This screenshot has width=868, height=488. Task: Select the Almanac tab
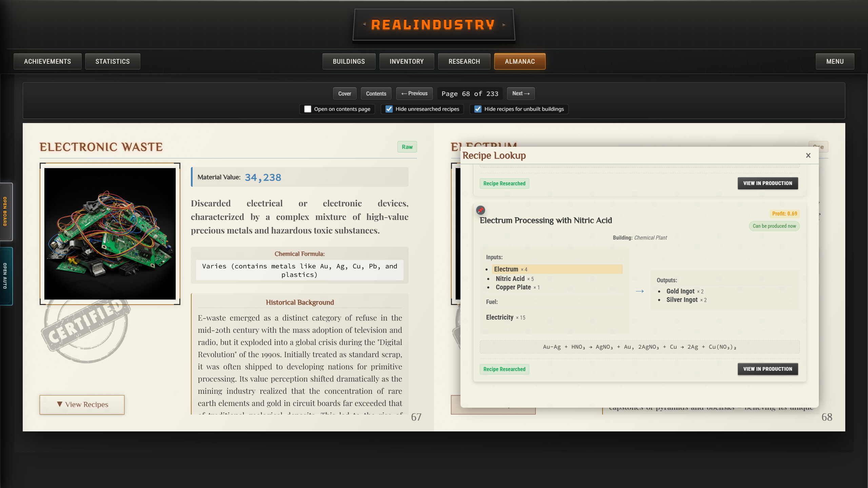point(520,61)
